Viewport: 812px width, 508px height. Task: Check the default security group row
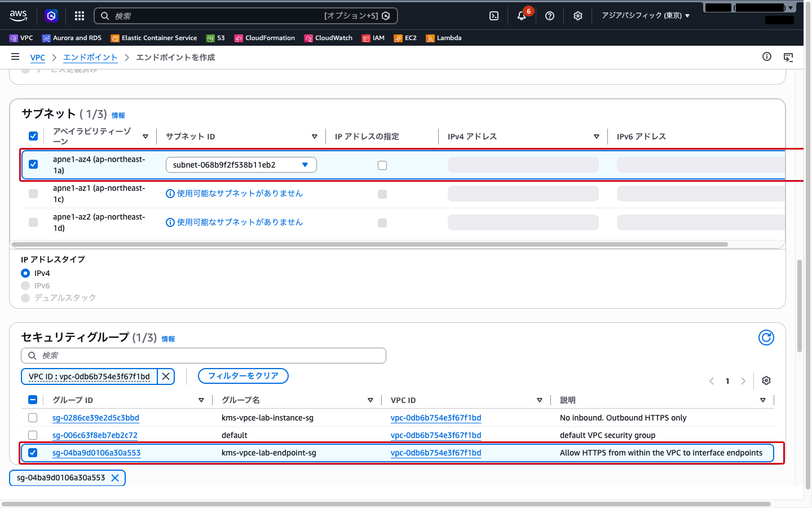pyautogui.click(x=33, y=435)
